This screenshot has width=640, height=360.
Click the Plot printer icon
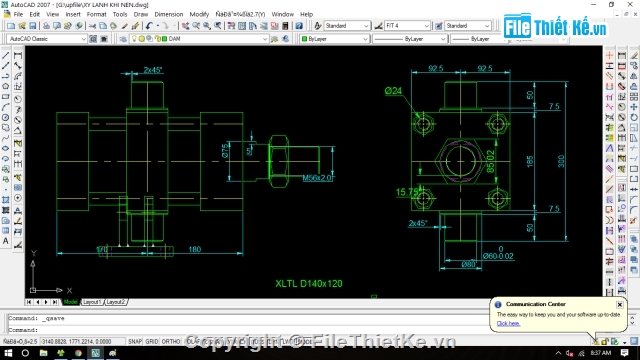click(x=46, y=26)
